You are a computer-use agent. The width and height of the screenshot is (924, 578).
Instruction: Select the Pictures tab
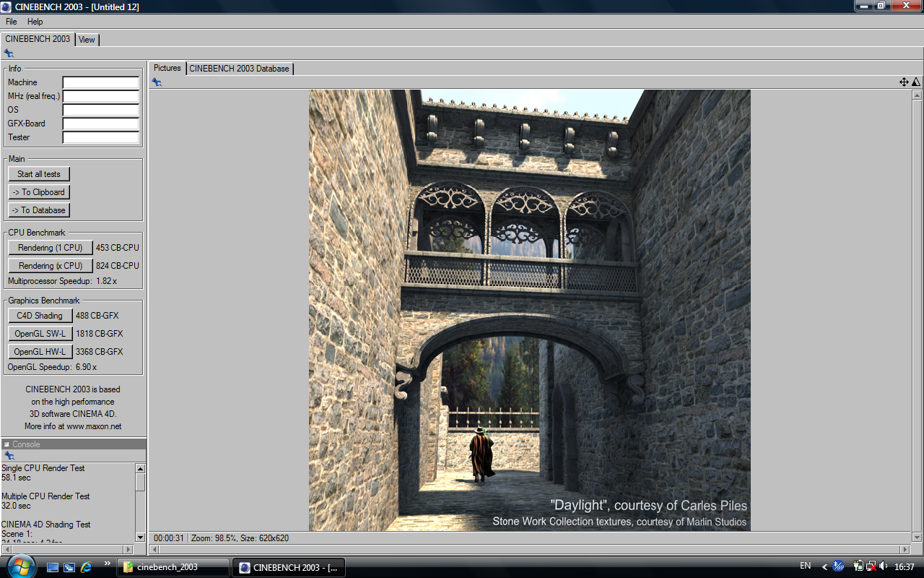(x=167, y=68)
